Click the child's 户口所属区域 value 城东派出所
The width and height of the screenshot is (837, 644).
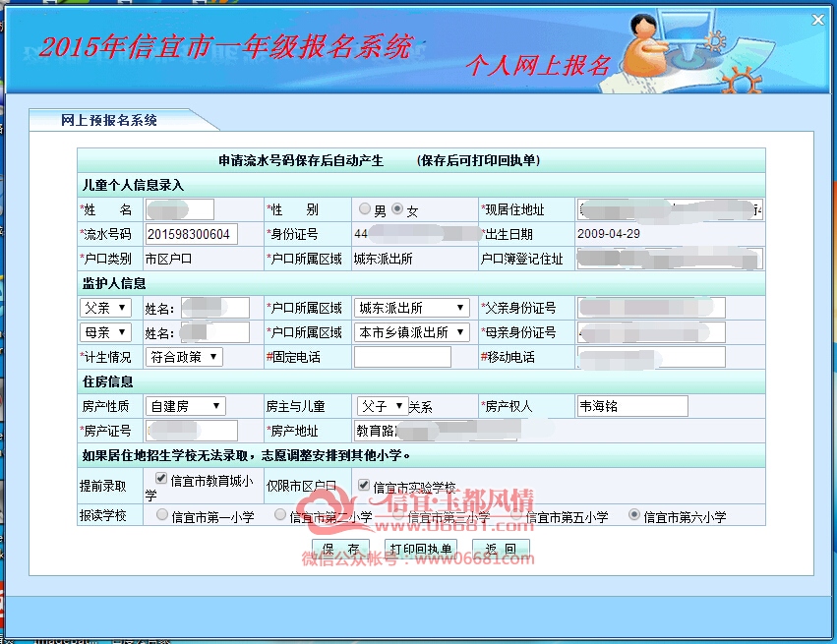[x=383, y=259]
